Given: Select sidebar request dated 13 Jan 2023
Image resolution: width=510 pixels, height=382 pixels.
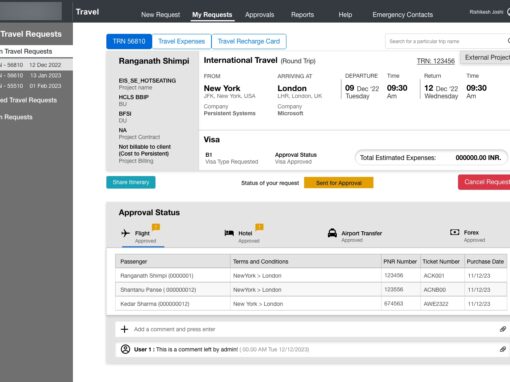Looking at the screenshot, I should pyautogui.click(x=36, y=75).
